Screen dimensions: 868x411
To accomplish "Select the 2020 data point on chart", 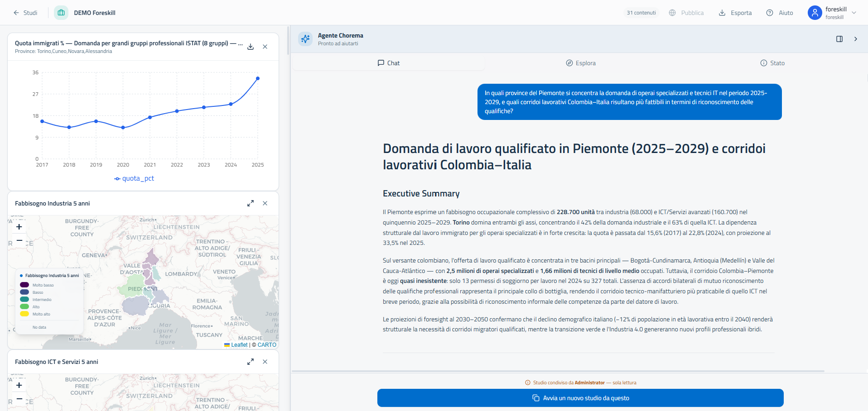I will point(123,128).
